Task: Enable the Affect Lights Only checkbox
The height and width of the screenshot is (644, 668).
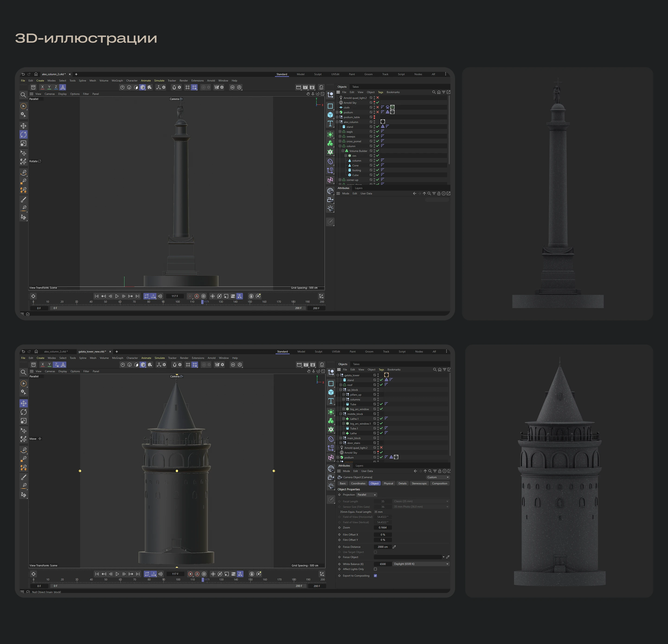Action: [375, 569]
